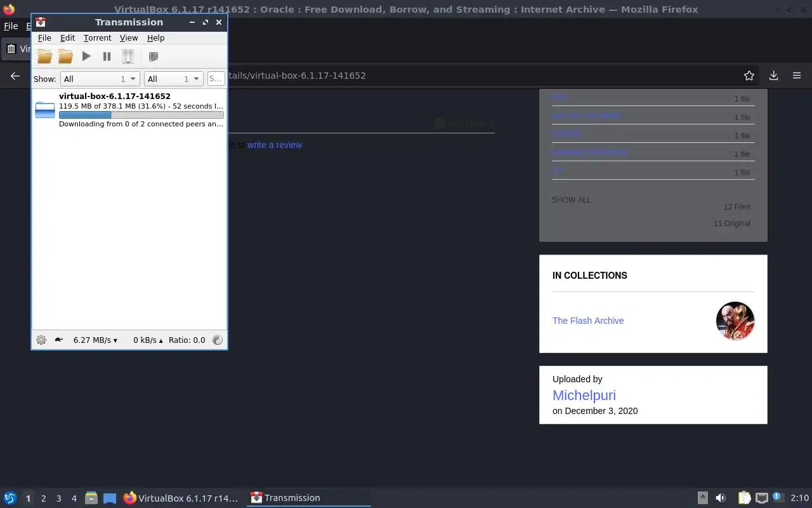Viewport: 812px width, 508px height.
Task: Click the 2:10 taskbar clock
Action: pyautogui.click(x=799, y=498)
